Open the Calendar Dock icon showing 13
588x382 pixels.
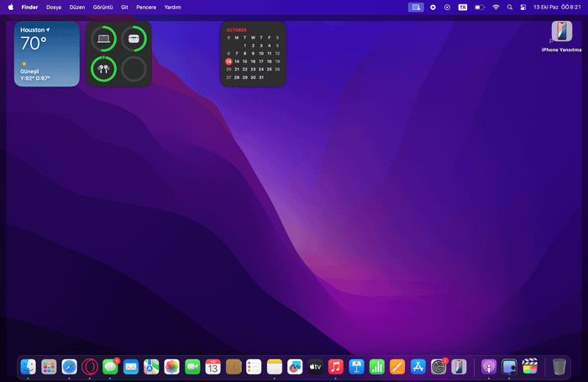point(213,367)
